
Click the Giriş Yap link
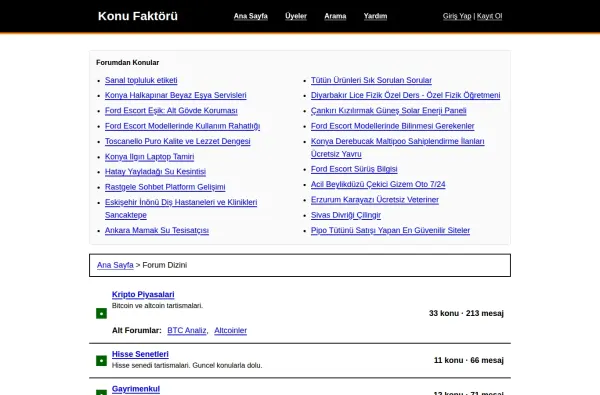click(457, 16)
